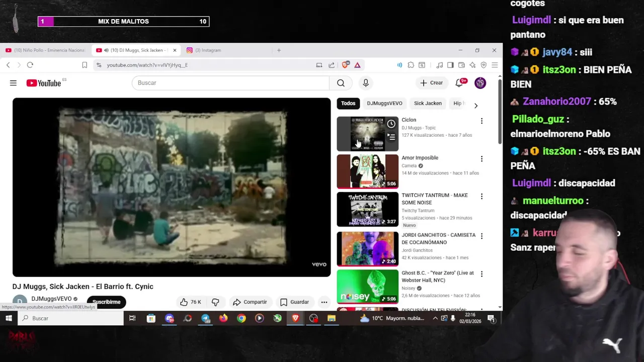Open Brave Rewards triangle icon
Image resolution: width=644 pixels, height=362 pixels.
coord(357,65)
